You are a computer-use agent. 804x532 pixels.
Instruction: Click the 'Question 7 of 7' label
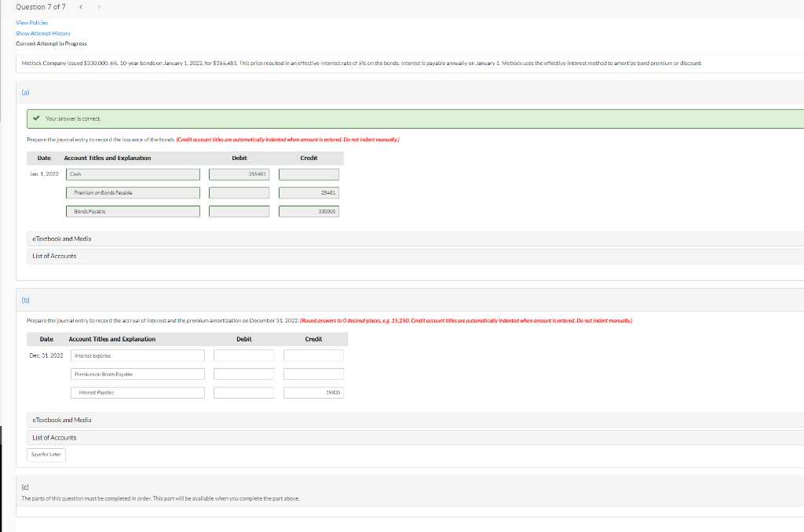[41, 6]
